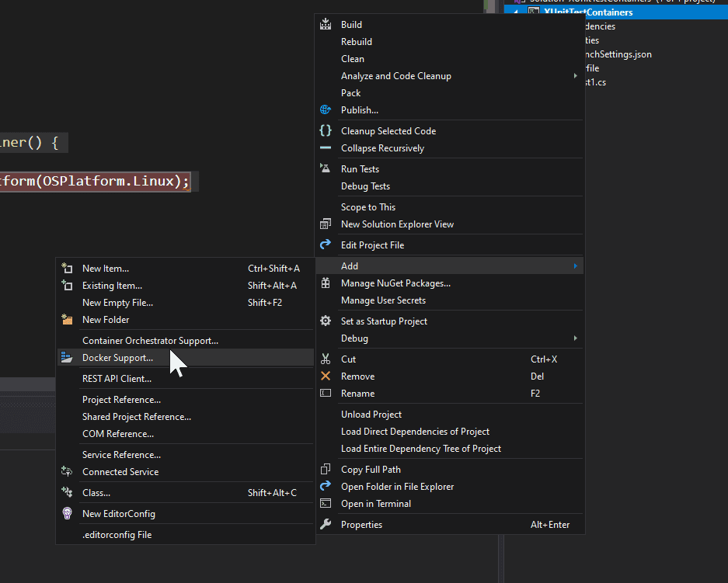Expand the Analyze and Code Cleanup submenu
This screenshot has width=728, height=583.
click(x=575, y=76)
